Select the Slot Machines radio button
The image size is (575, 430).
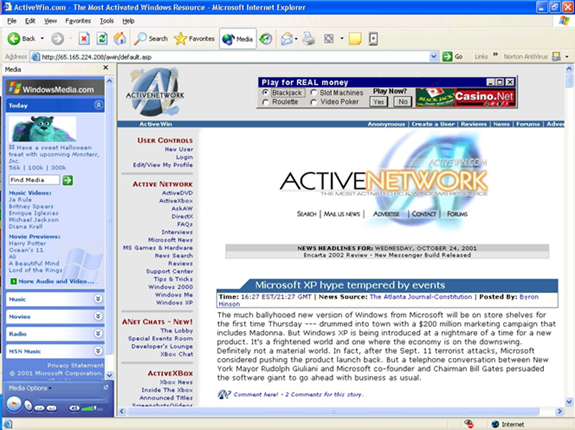click(313, 92)
